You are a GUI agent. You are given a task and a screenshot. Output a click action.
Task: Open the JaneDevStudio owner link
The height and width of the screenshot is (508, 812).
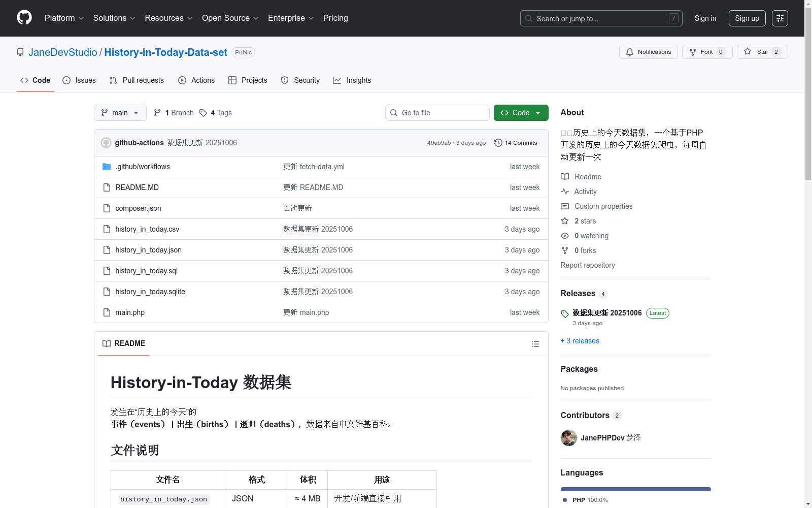(x=63, y=52)
